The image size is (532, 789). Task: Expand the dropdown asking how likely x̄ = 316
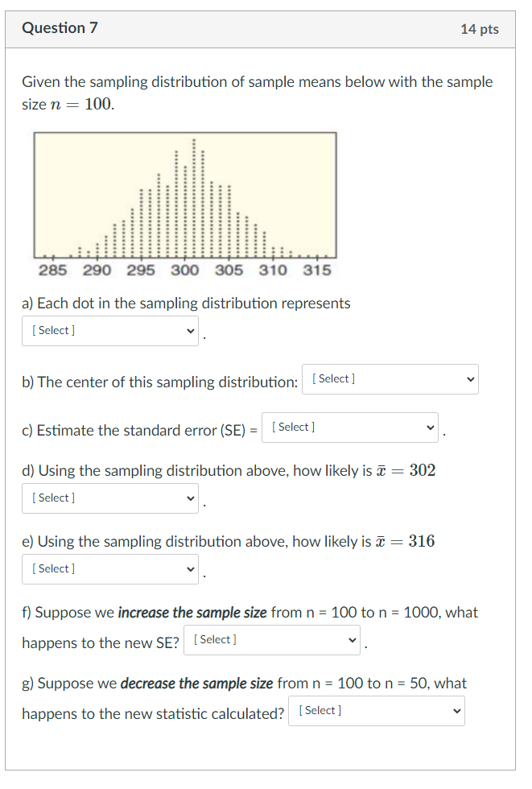pos(110,568)
